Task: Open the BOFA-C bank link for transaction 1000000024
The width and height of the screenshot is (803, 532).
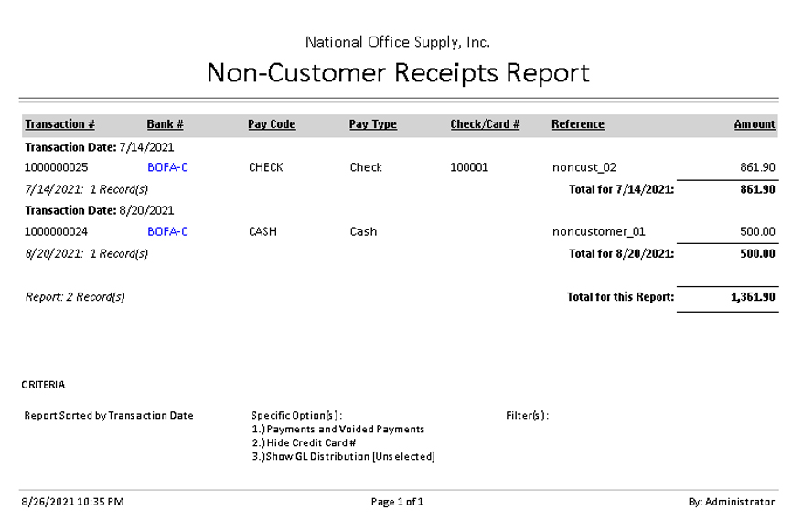Action: click(167, 231)
